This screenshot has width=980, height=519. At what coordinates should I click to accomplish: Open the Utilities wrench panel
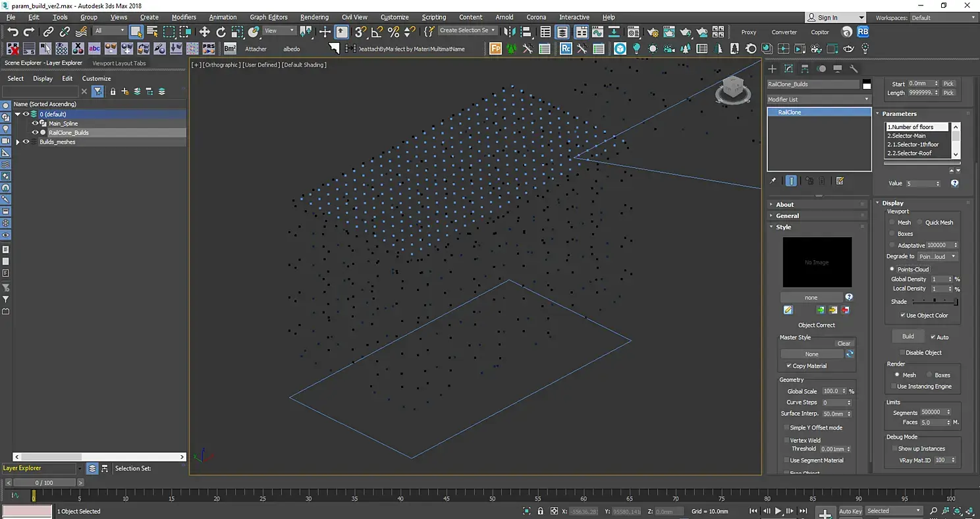coord(854,68)
